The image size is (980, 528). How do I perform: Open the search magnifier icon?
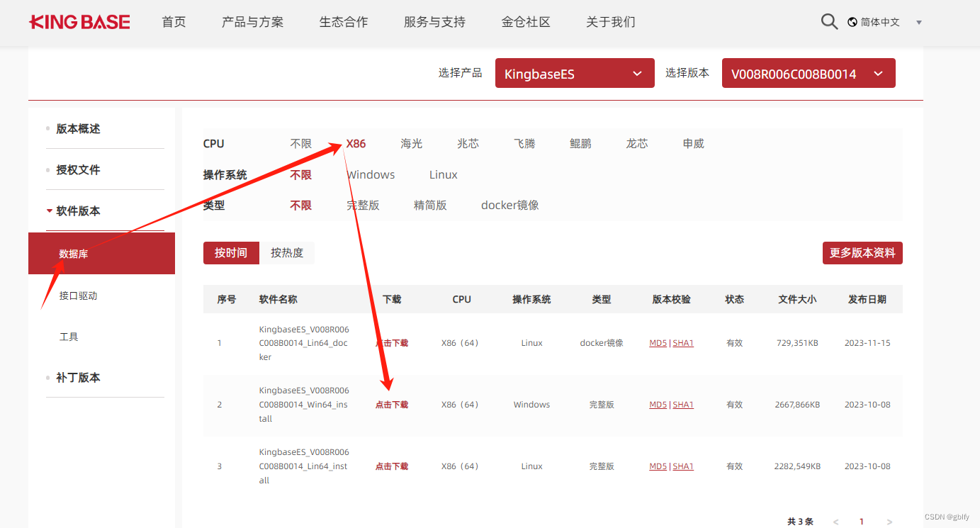pos(829,21)
